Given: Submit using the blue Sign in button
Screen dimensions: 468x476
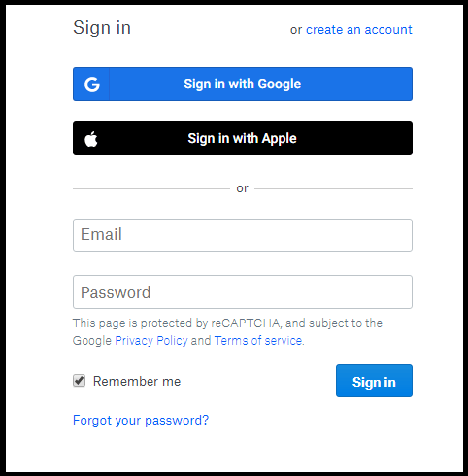Looking at the screenshot, I should tap(374, 381).
